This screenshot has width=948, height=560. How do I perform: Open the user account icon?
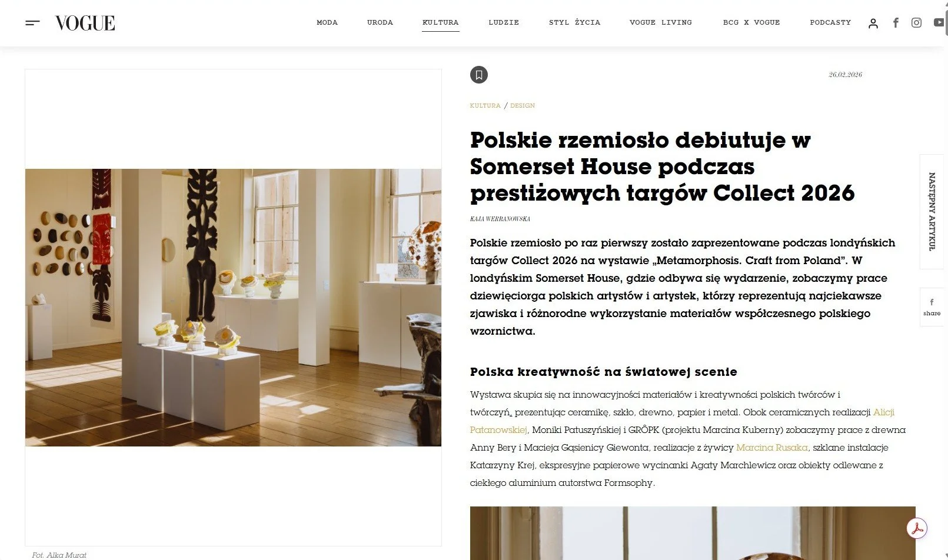[873, 23]
